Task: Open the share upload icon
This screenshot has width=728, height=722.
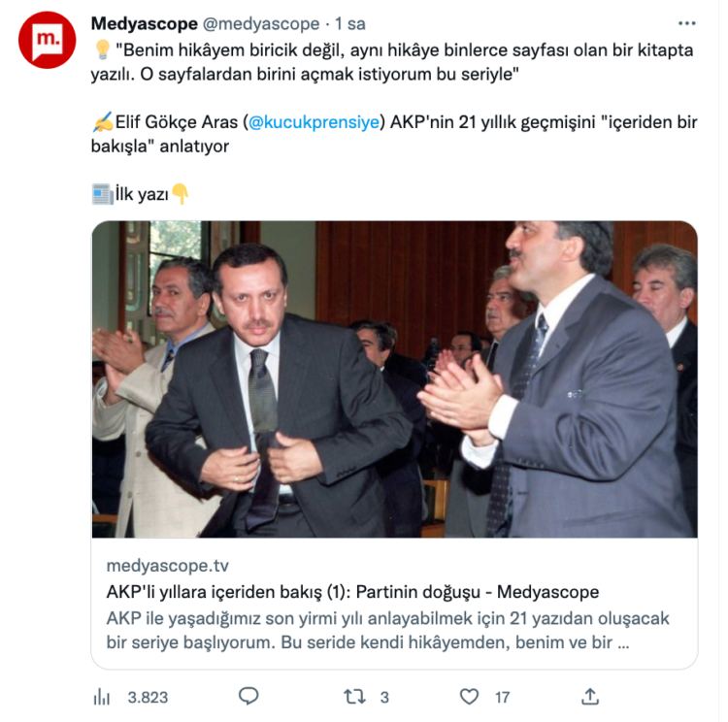Action: [x=590, y=697]
